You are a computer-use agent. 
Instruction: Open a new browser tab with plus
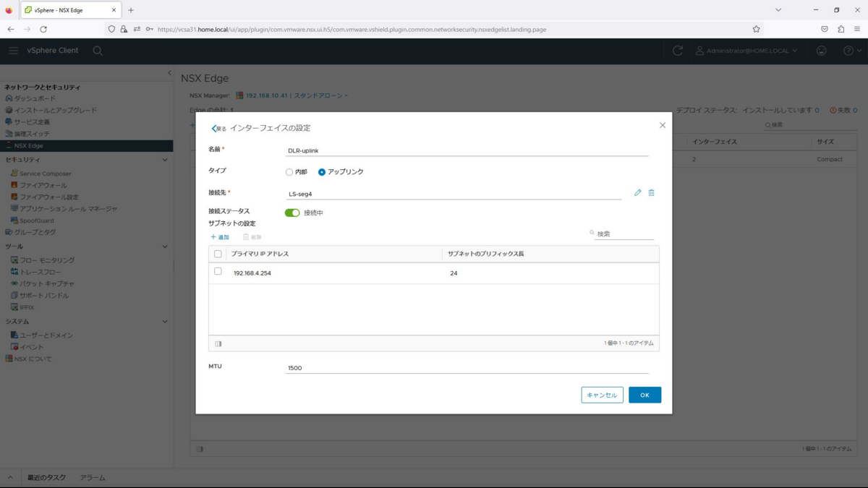[131, 10]
